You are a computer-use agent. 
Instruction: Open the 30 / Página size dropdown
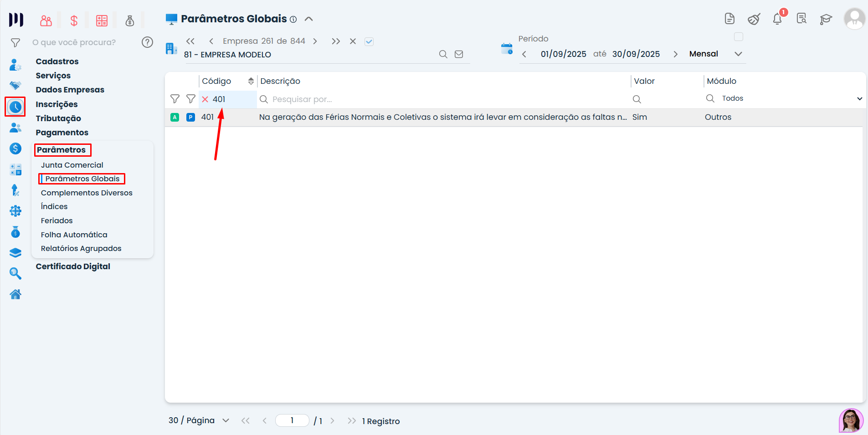point(226,420)
